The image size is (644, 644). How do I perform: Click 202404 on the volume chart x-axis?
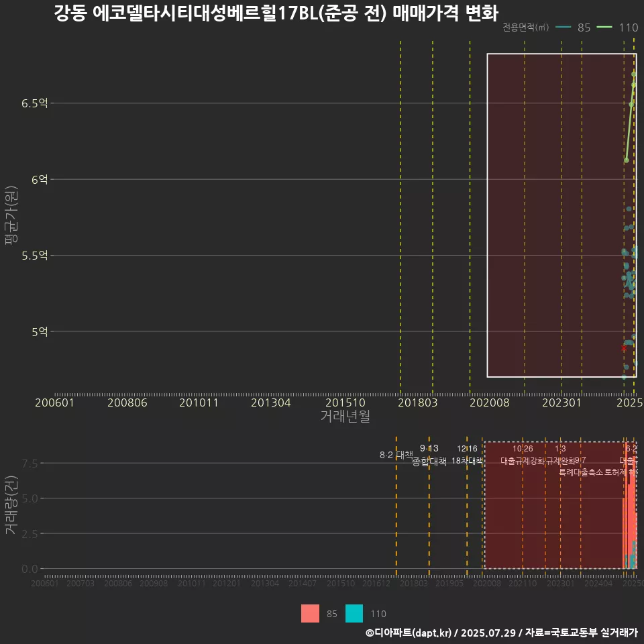(598, 583)
